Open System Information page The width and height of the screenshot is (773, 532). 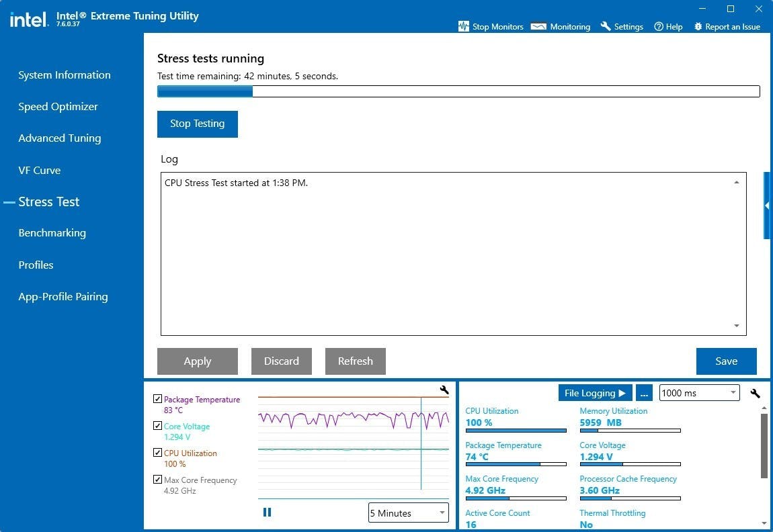point(65,75)
